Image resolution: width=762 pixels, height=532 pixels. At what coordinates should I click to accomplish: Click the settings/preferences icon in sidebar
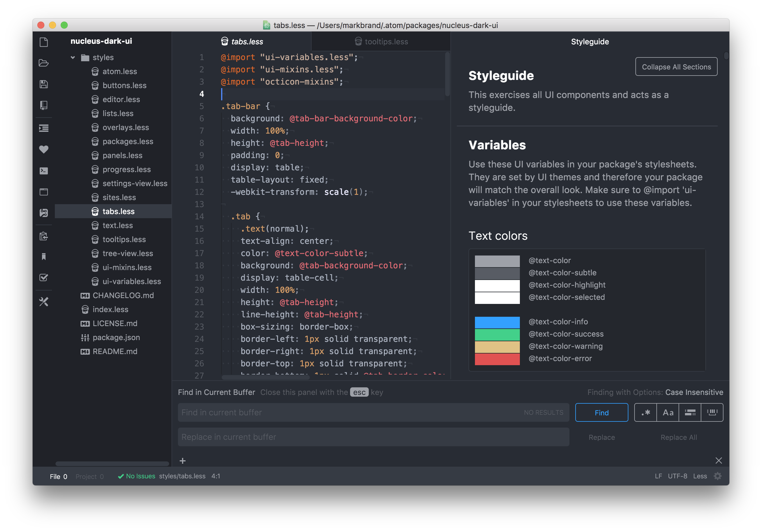45,302
